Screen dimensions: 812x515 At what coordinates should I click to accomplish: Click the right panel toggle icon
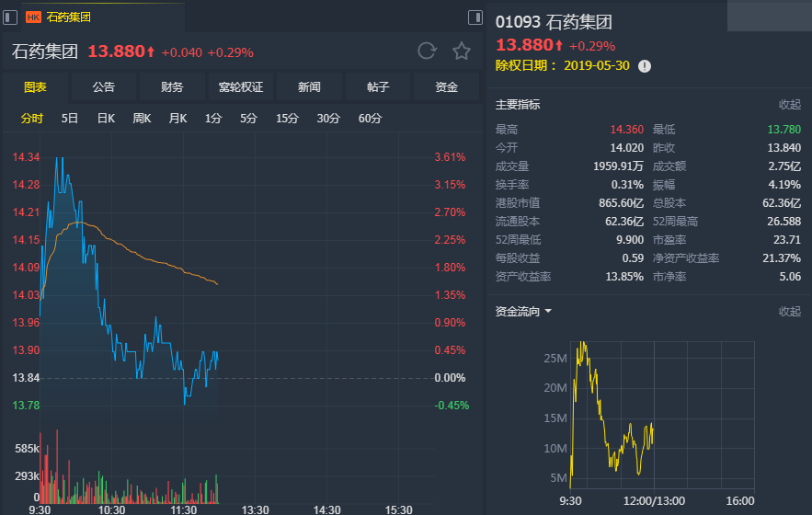click(475, 17)
